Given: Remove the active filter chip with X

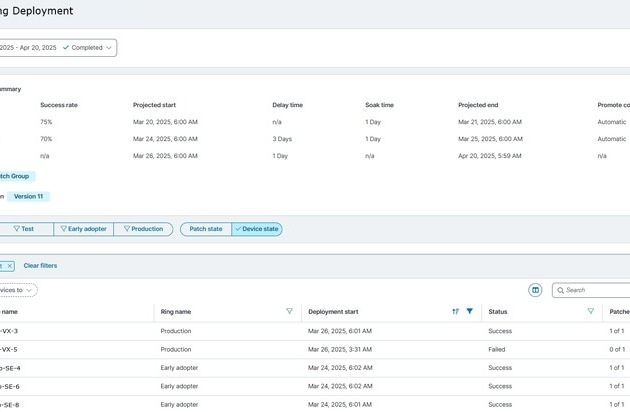Looking at the screenshot, I should coord(10,266).
